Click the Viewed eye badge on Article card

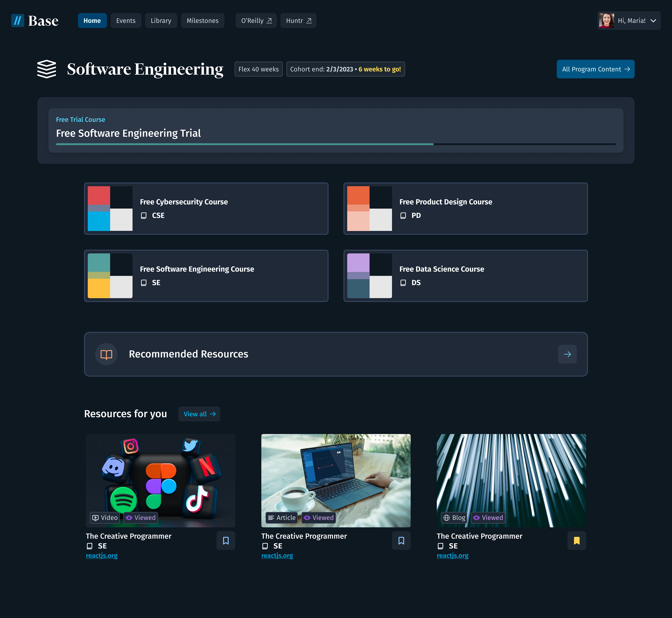319,518
